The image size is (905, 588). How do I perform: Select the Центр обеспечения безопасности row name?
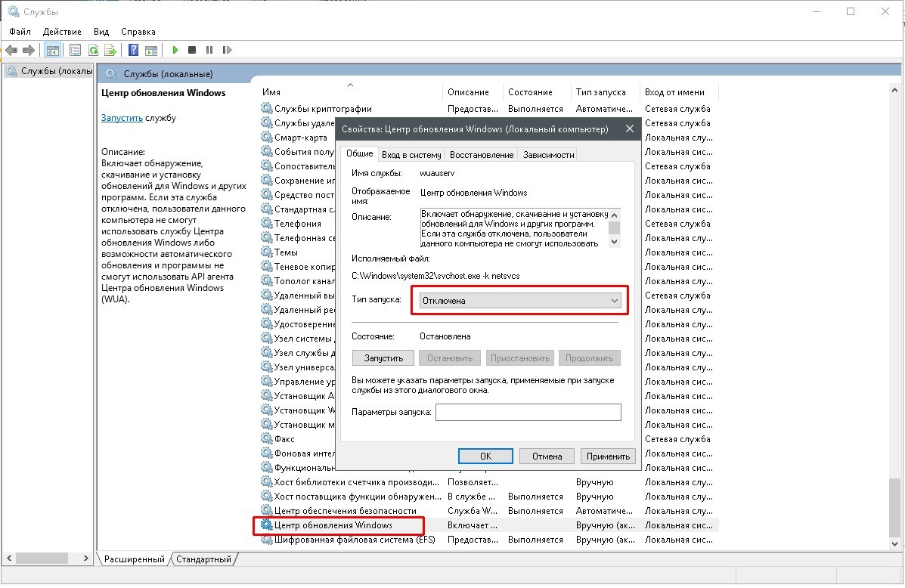(346, 511)
